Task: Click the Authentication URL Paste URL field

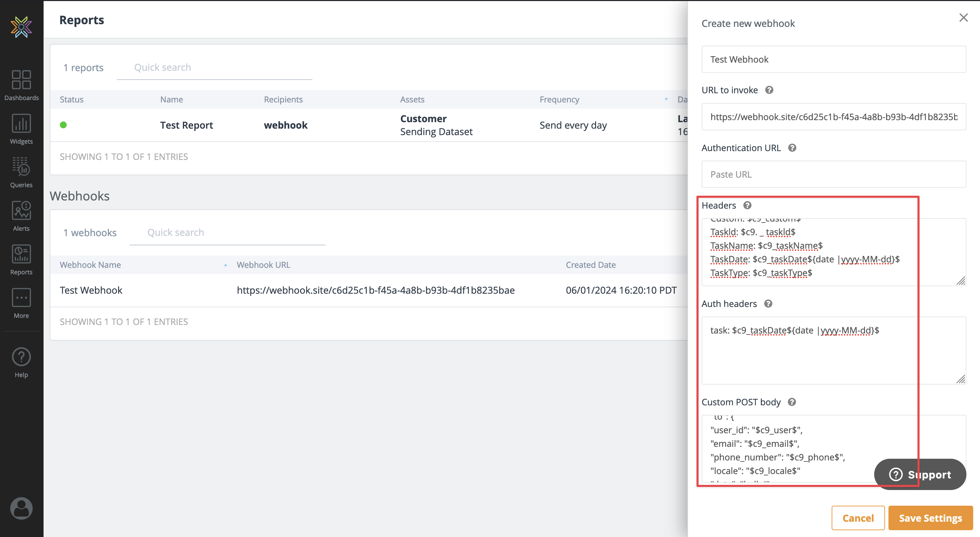Action: 833,174
